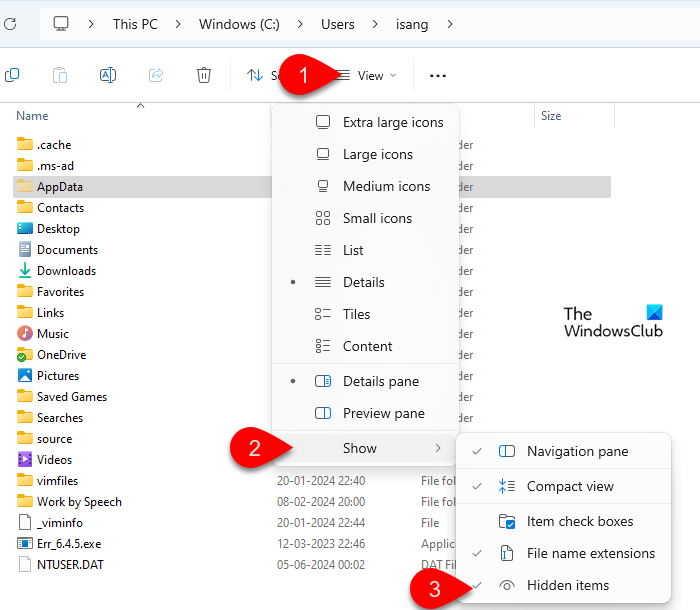
Task: Click the Small icons grid glyph
Action: pyautogui.click(x=323, y=218)
